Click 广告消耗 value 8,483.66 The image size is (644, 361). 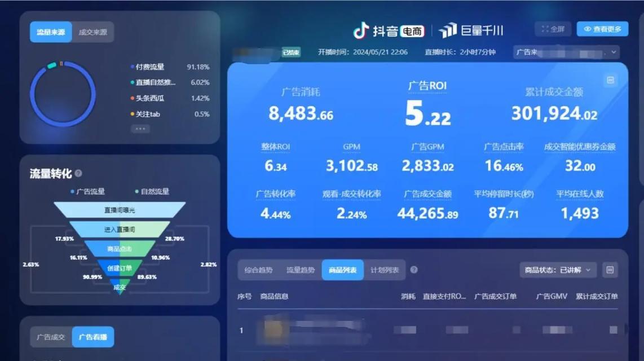tap(301, 113)
